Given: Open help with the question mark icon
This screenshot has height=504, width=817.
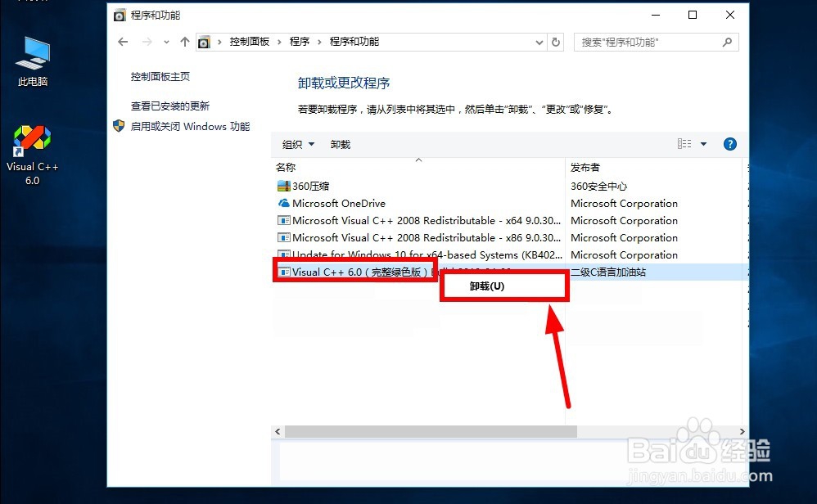Looking at the screenshot, I should click(x=730, y=144).
